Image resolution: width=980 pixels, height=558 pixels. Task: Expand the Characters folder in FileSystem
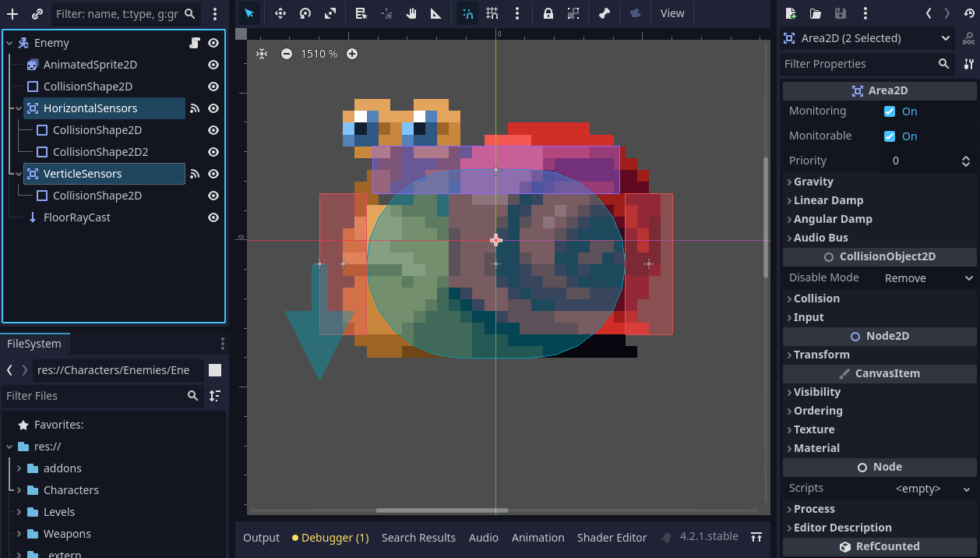click(x=17, y=489)
